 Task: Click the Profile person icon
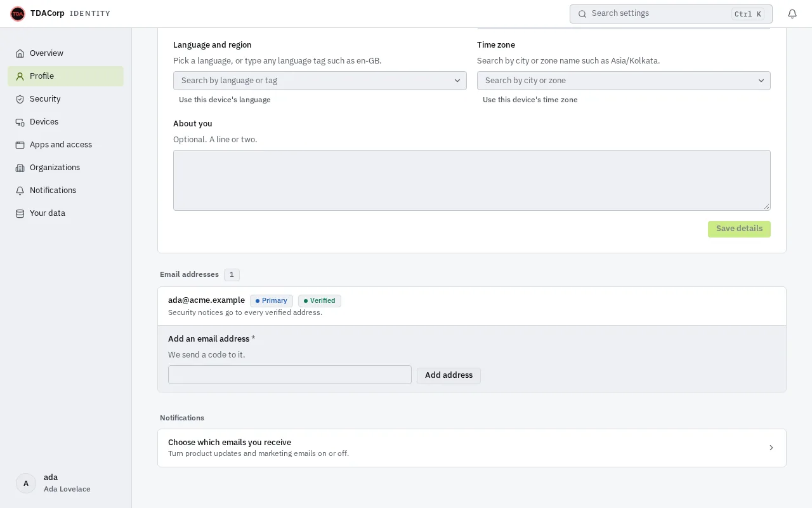tap(20, 76)
